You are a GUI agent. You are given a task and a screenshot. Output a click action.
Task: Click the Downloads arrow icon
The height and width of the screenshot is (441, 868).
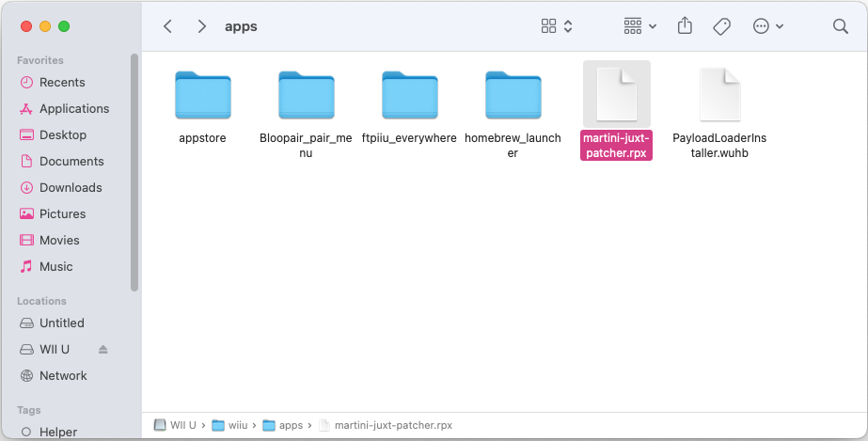click(26, 187)
